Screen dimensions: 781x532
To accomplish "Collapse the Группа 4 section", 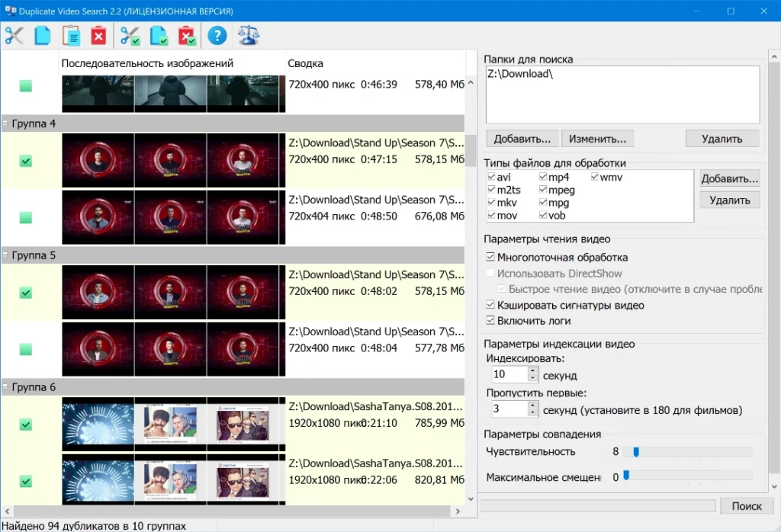I will point(5,123).
